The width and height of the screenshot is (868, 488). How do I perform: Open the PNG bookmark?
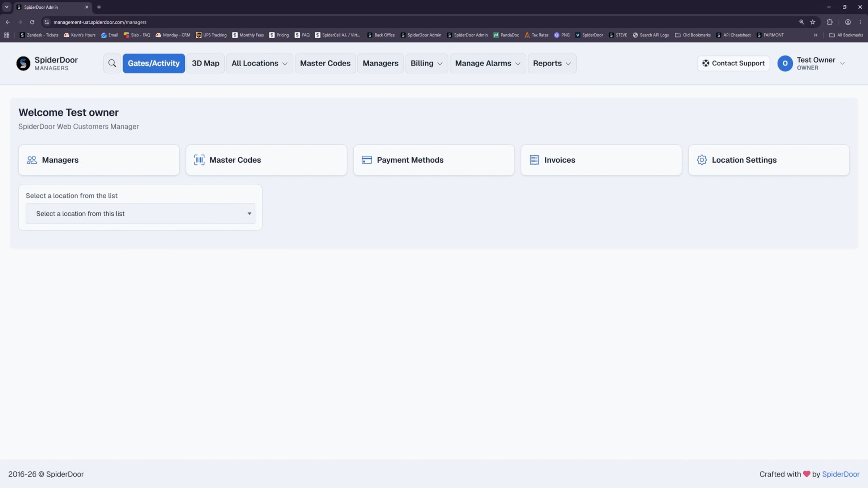[562, 35]
